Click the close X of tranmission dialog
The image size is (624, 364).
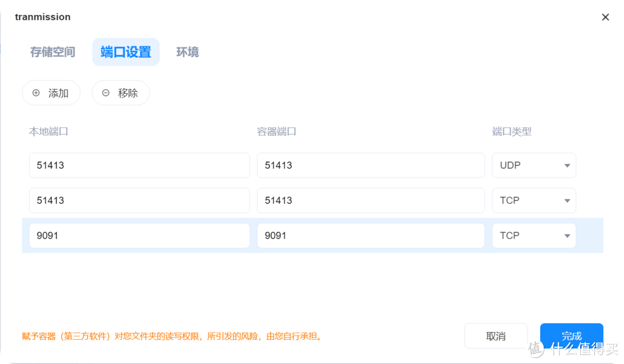click(x=605, y=17)
